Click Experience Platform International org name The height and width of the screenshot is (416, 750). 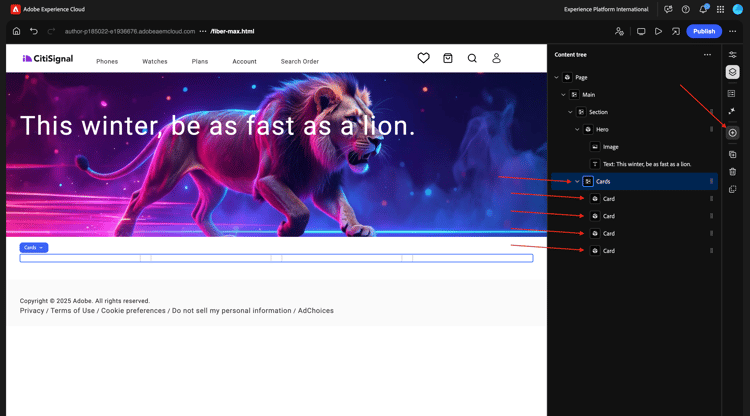606,9
